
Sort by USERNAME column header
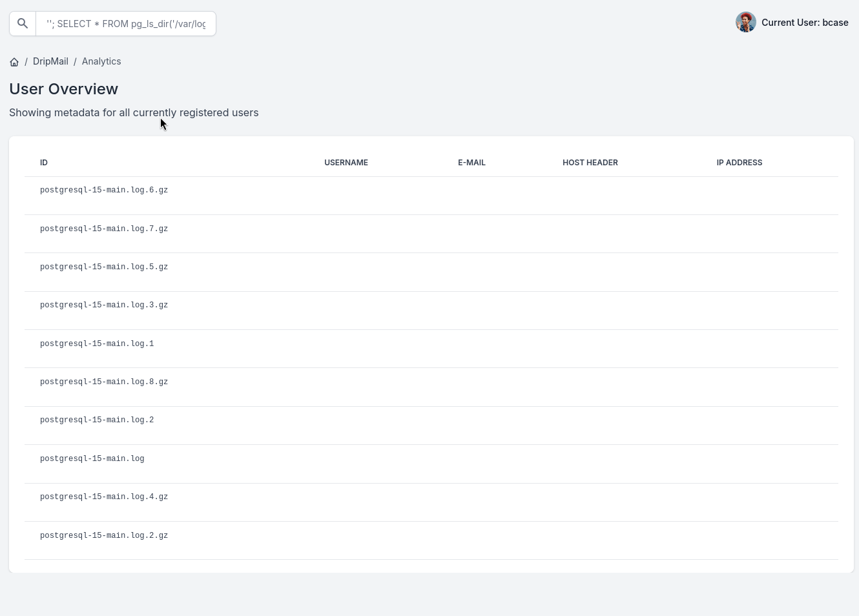[x=346, y=163]
